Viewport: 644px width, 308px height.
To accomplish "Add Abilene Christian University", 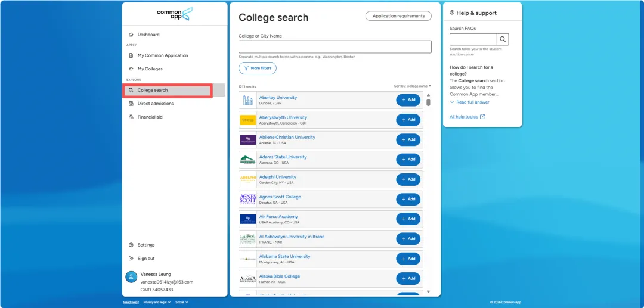I will pyautogui.click(x=408, y=139).
